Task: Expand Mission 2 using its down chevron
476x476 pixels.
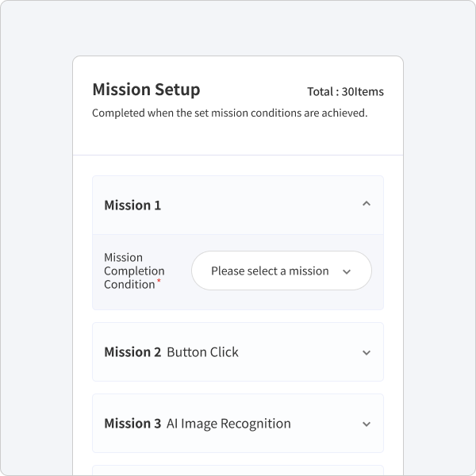Action: click(367, 353)
